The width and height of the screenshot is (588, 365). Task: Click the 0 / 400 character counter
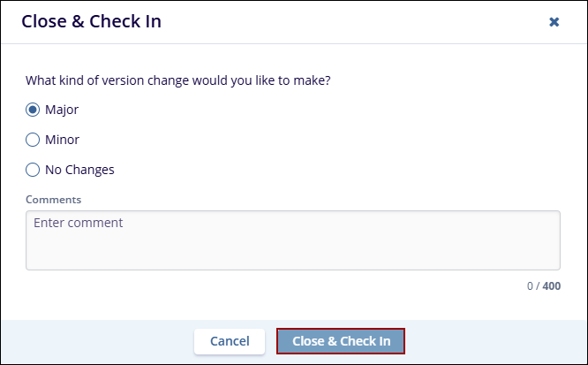click(x=541, y=286)
